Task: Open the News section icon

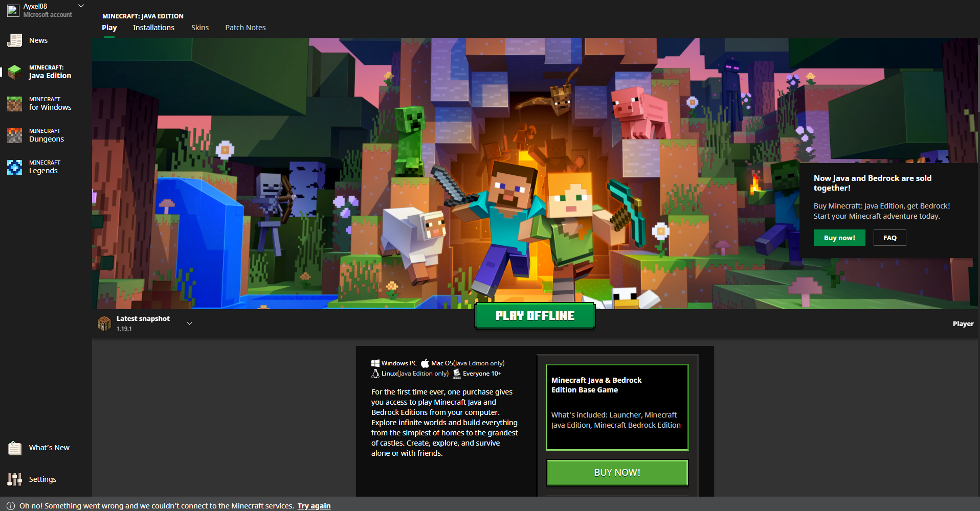Action: click(14, 40)
